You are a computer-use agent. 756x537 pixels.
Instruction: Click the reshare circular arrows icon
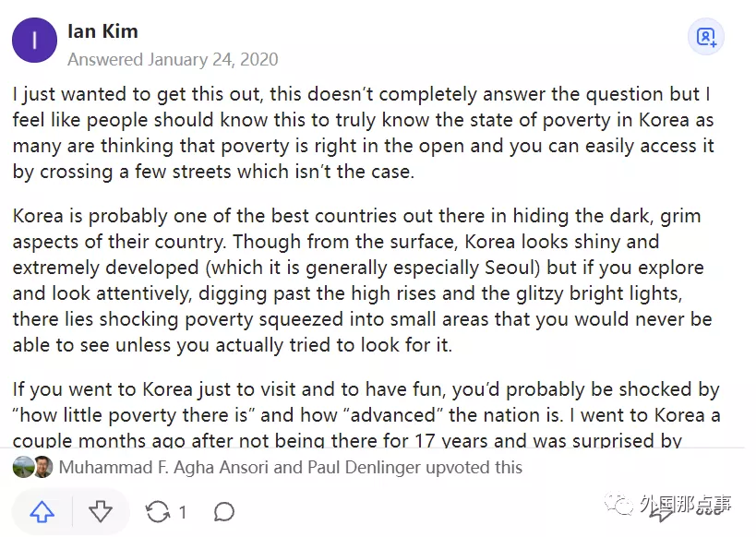[158, 512]
